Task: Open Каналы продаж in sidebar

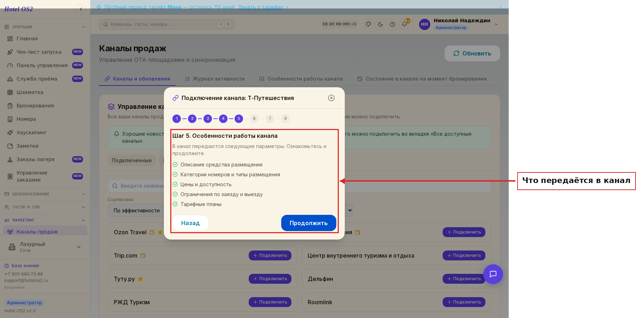Action: point(45,231)
